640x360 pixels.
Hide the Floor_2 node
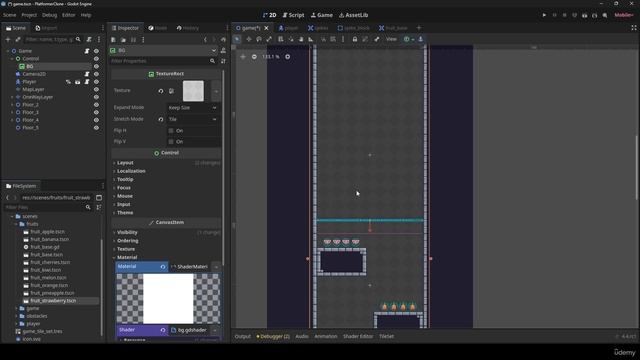point(96,105)
